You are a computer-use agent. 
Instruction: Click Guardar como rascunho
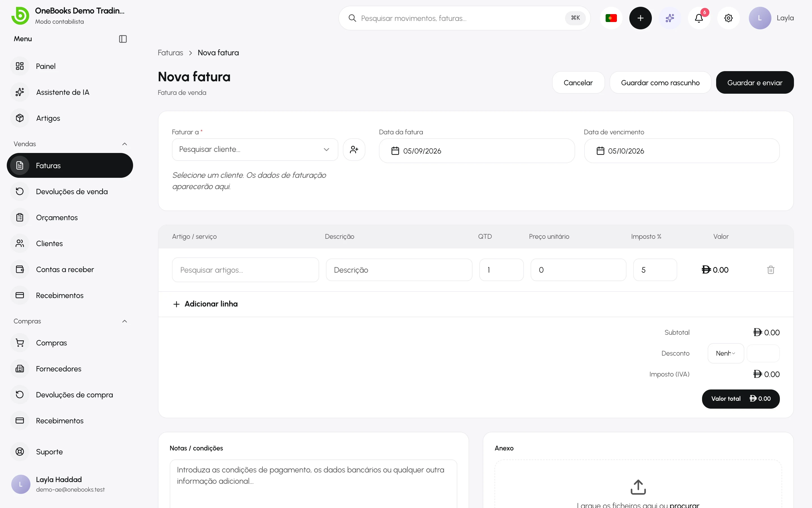point(660,83)
